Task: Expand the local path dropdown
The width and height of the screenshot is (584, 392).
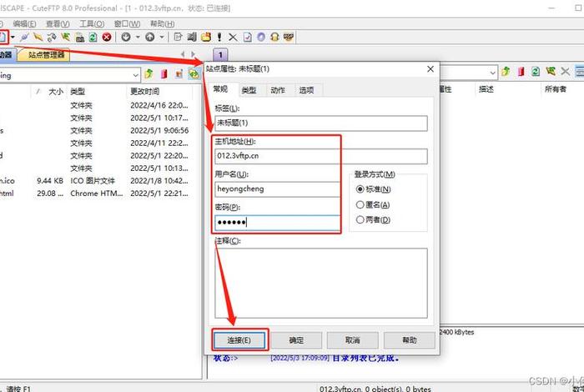Action: click(x=135, y=75)
